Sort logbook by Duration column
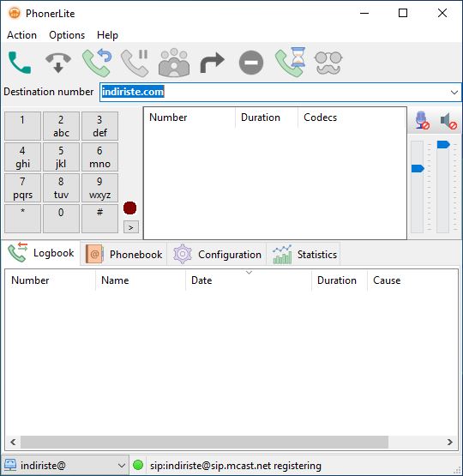Viewport: 463px width, 476px height. (x=340, y=280)
